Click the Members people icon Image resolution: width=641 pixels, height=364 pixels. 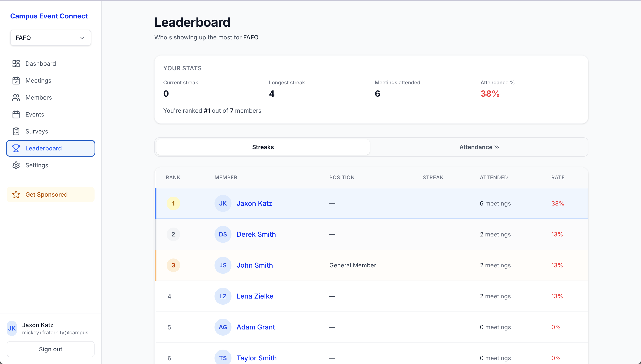coord(16,97)
